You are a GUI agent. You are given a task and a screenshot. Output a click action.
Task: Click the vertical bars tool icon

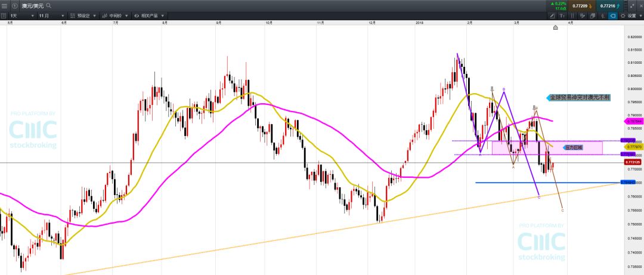(x=572, y=16)
